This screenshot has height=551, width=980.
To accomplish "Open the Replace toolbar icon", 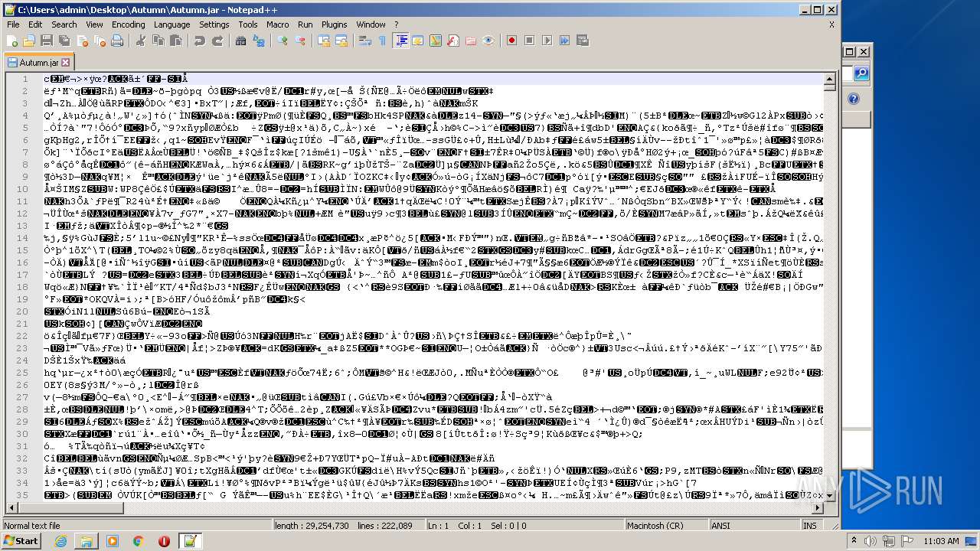I will point(259,41).
